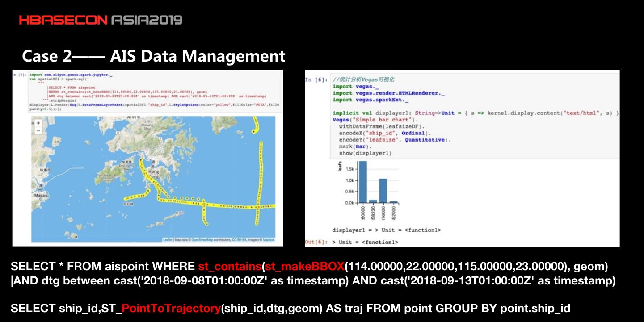The width and height of the screenshot is (644, 322).
Task: Click red PointToTrajectory text in SQL caption
Action: tap(171, 309)
